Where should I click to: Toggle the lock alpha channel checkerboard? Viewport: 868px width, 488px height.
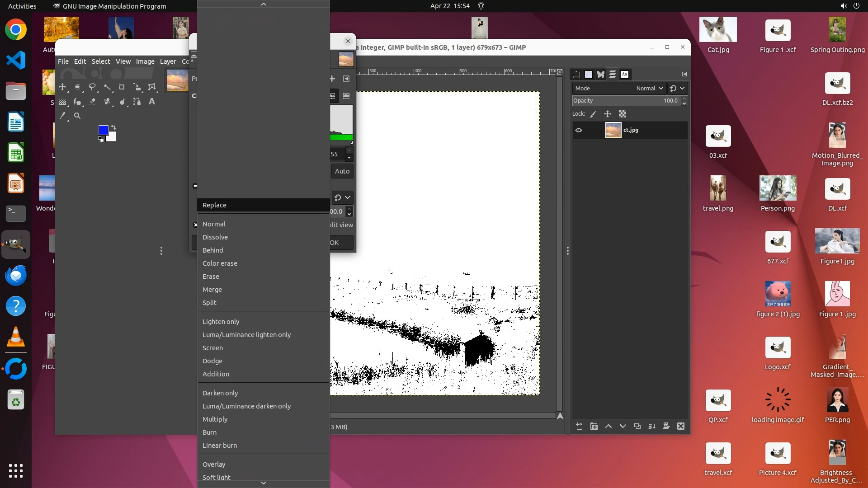pyautogui.click(x=623, y=114)
